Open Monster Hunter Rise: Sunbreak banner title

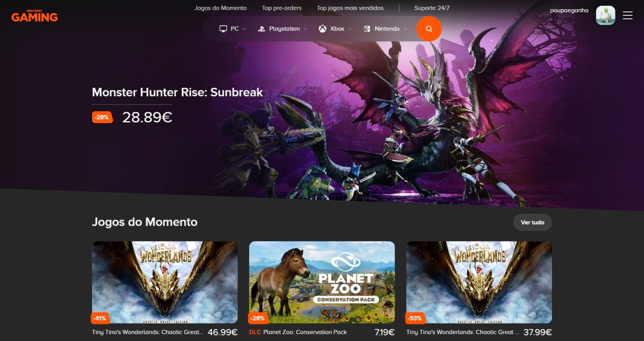[x=177, y=92]
